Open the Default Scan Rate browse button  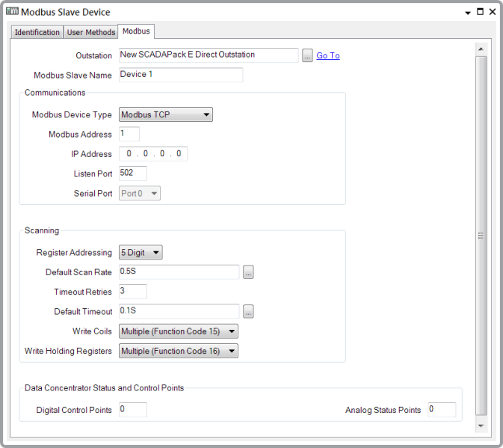coord(248,272)
